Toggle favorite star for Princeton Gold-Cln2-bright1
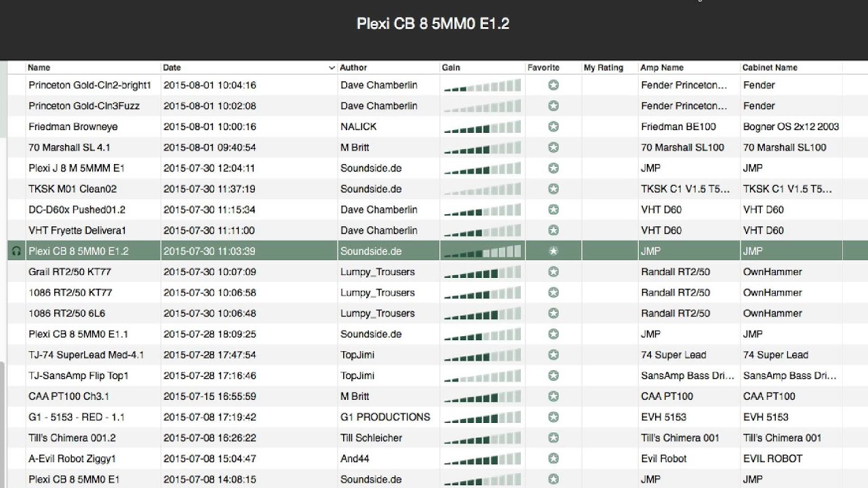Image resolution: width=868 pixels, height=488 pixels. point(553,85)
